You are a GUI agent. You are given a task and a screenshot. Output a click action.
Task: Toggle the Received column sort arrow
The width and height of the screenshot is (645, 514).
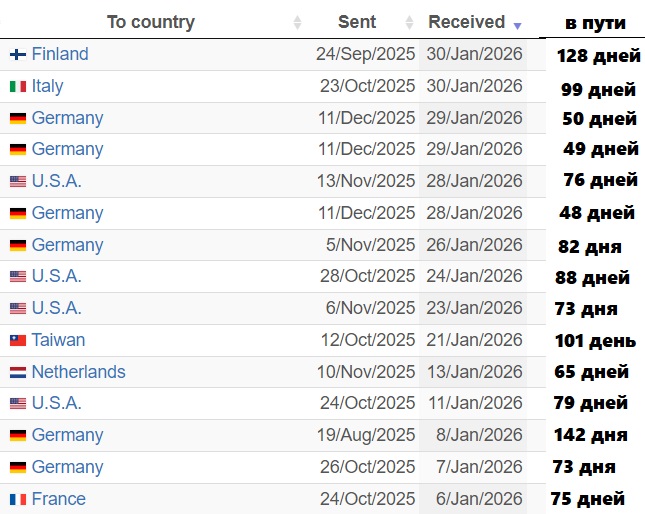coord(517,24)
